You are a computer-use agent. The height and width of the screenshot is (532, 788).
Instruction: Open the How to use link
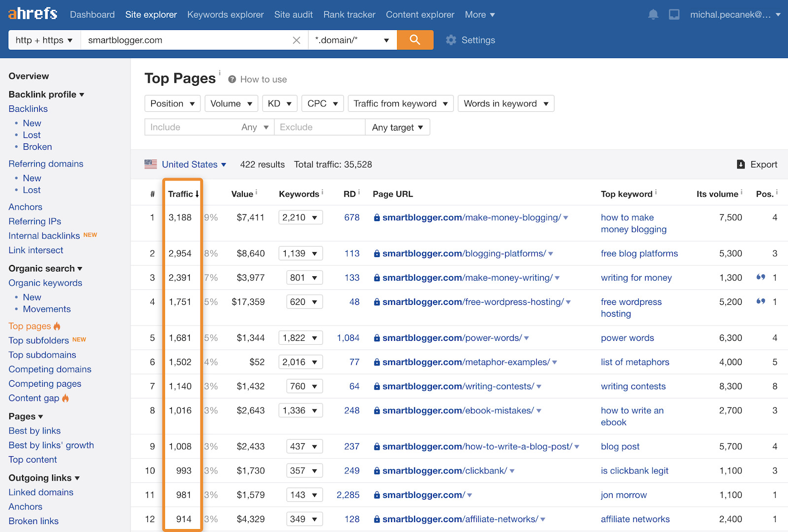tap(263, 79)
